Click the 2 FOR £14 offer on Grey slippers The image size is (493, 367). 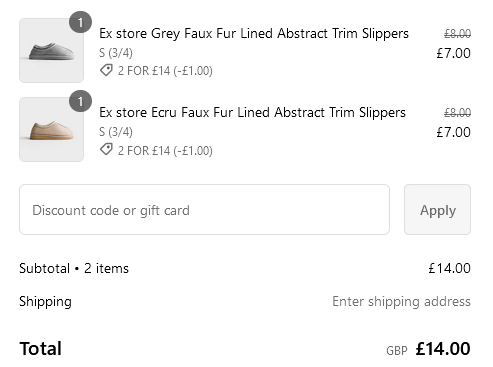(165, 71)
